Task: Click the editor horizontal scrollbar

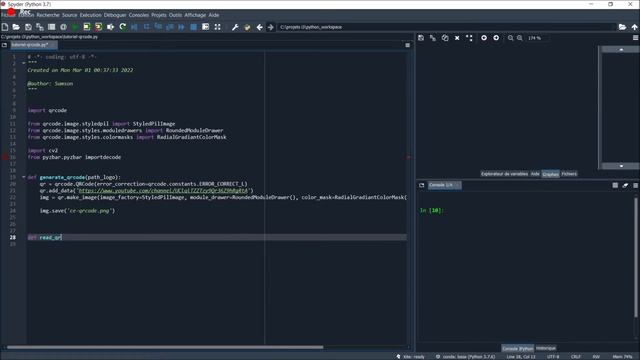Action: coord(165,347)
